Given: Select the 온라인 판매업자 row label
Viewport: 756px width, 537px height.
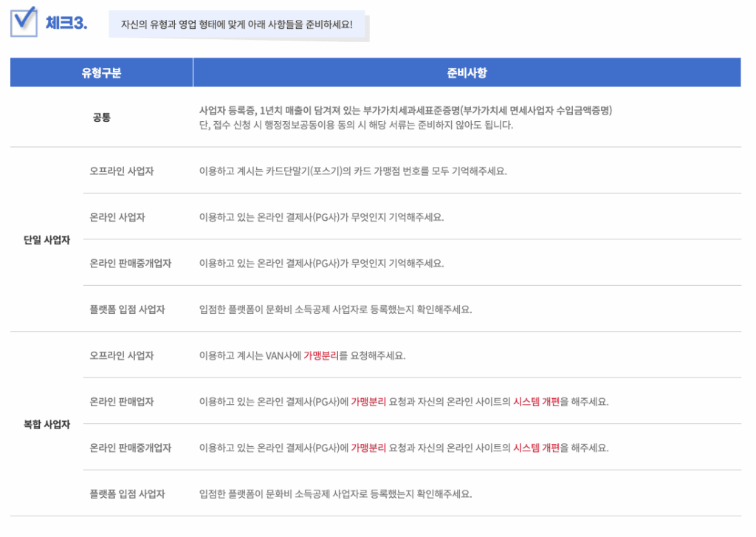Looking at the screenshot, I should point(122,401).
